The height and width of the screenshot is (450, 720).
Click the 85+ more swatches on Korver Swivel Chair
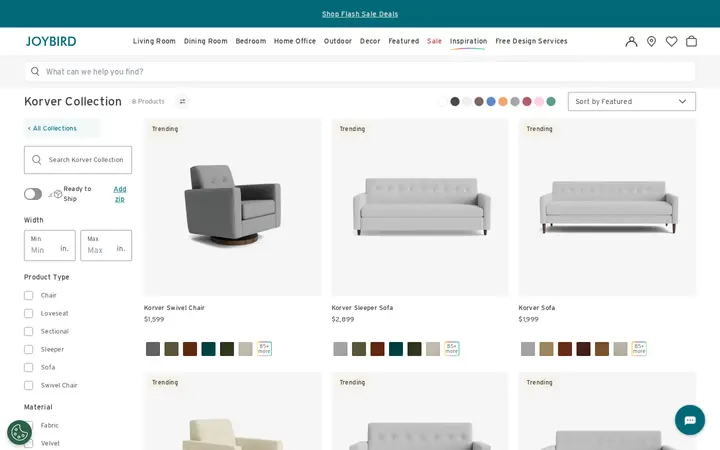click(x=264, y=349)
